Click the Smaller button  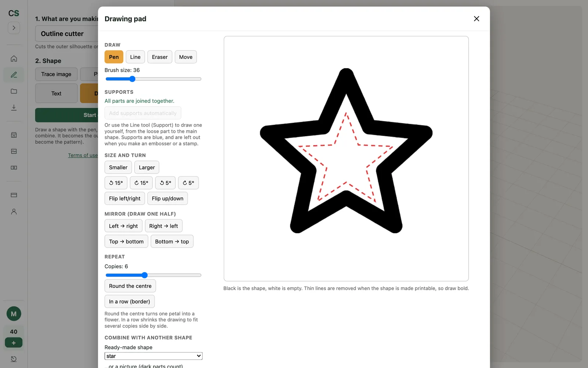pos(118,167)
